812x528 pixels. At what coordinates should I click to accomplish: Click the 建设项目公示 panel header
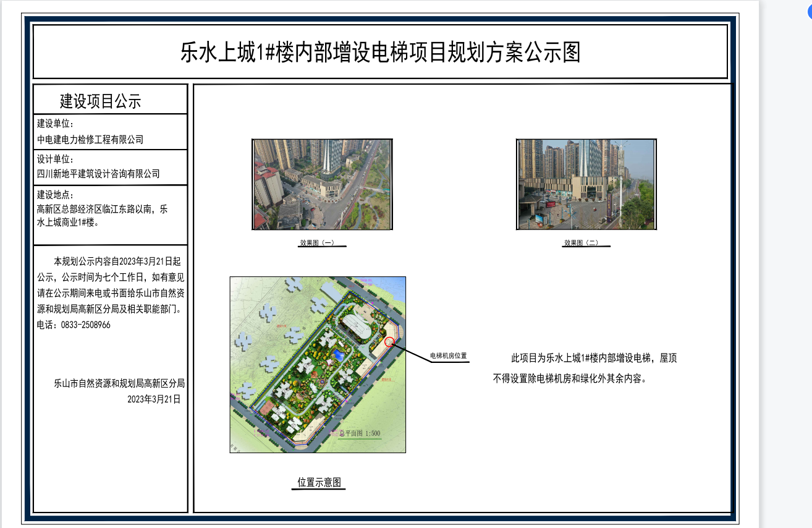point(100,101)
